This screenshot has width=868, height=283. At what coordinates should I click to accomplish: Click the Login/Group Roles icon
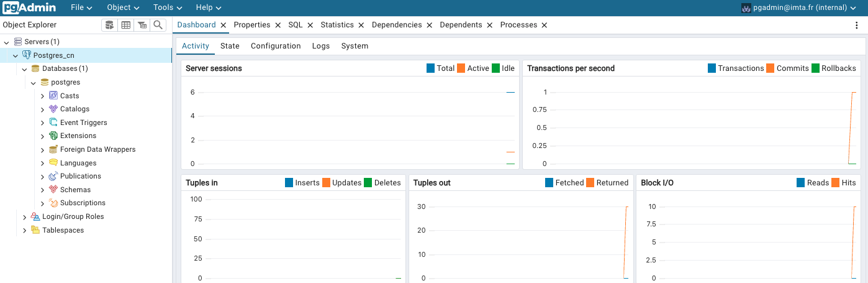click(35, 216)
